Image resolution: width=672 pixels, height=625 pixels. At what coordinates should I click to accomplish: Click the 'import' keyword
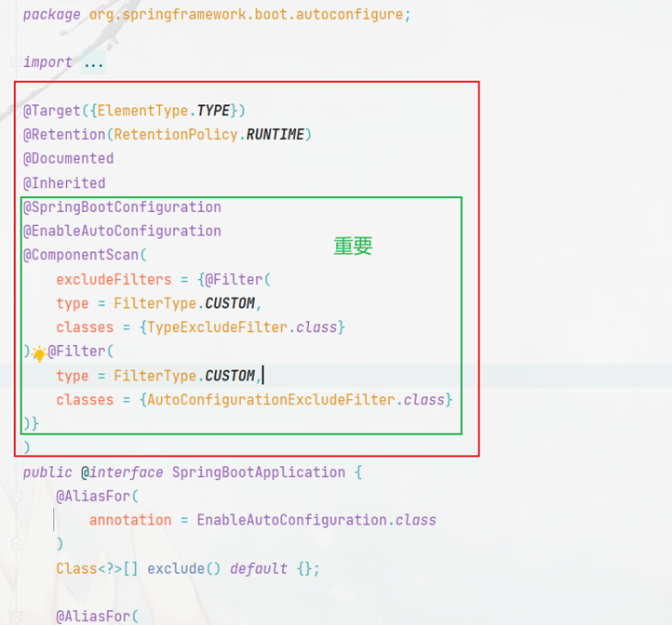coord(47,62)
